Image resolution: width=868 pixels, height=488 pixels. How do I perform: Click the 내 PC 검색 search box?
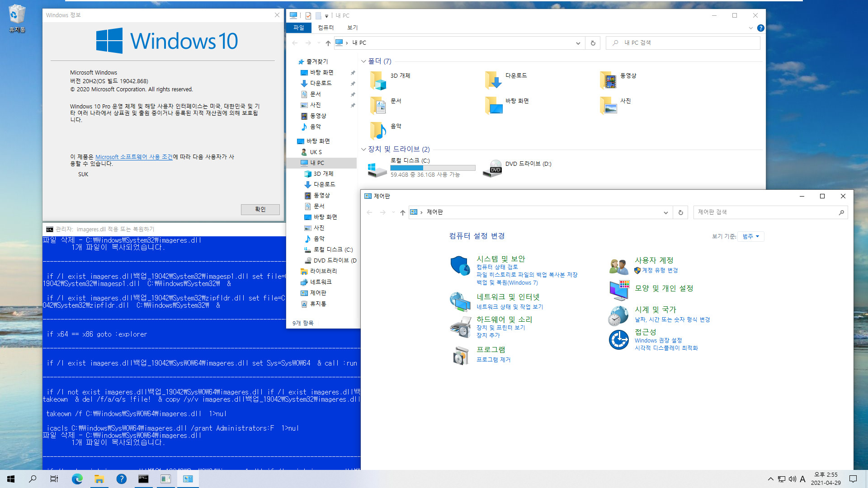tap(683, 43)
